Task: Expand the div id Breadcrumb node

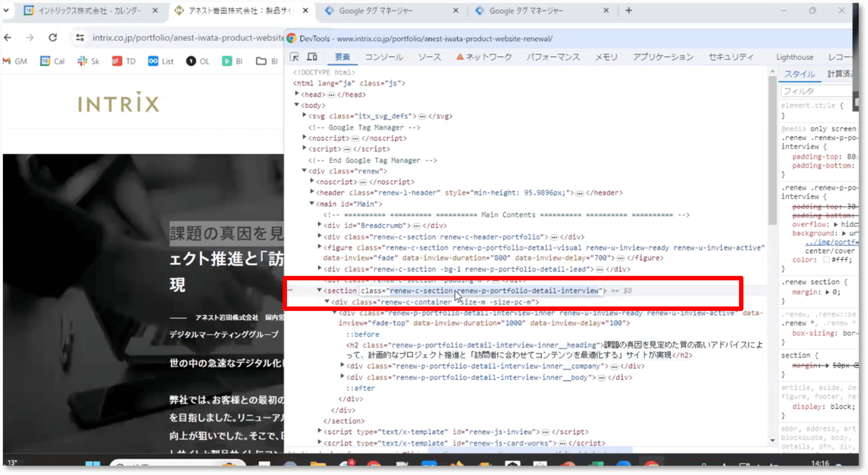Action: tap(319, 225)
